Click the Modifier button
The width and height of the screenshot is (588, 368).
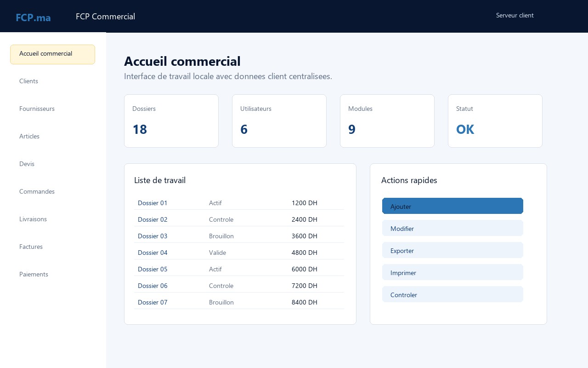pyautogui.click(x=452, y=228)
